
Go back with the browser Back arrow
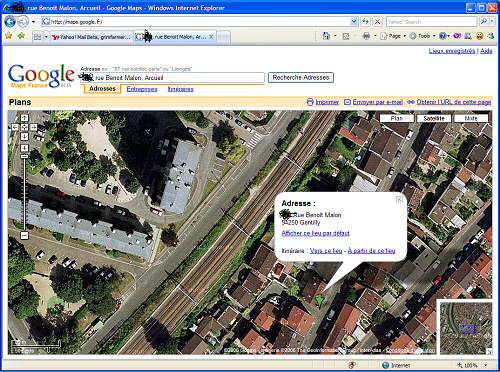tap(10, 22)
